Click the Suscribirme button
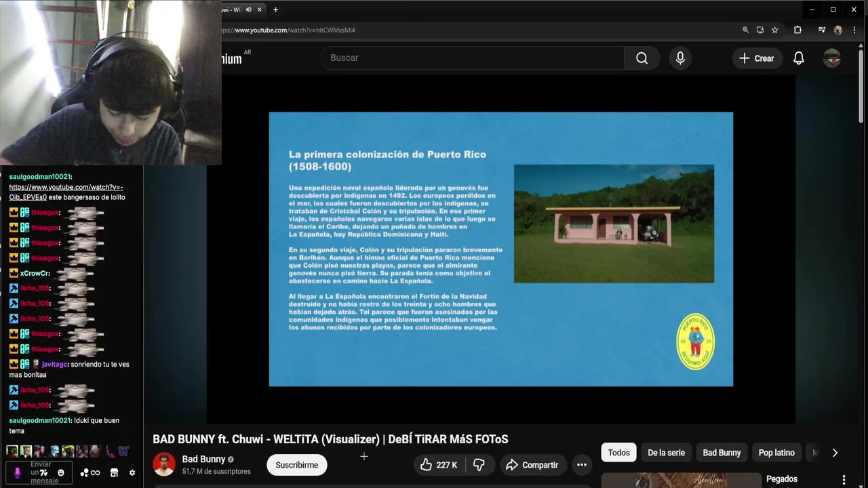Image resolution: width=868 pixels, height=488 pixels. click(x=297, y=465)
